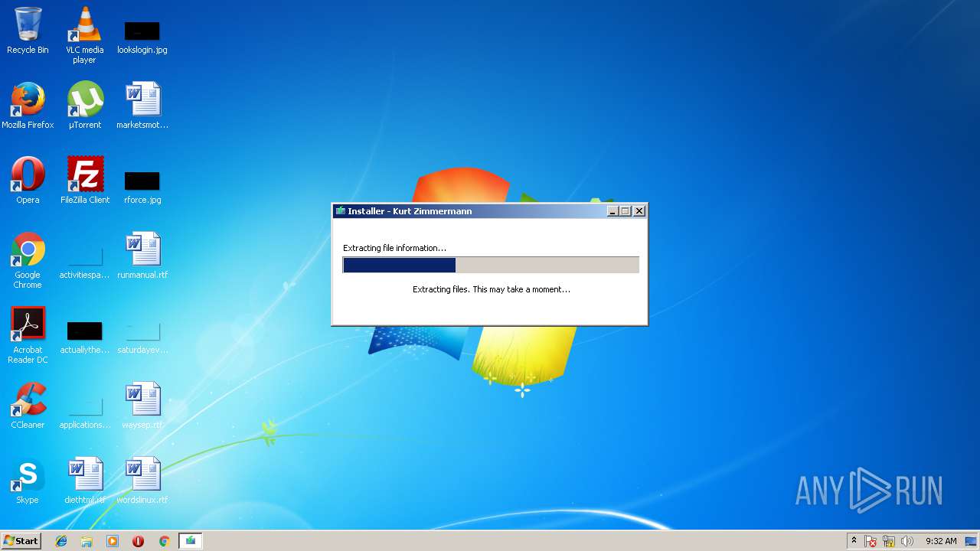Launch VLC media player shortcut
The width and height of the screenshot is (980, 551).
coord(84,35)
